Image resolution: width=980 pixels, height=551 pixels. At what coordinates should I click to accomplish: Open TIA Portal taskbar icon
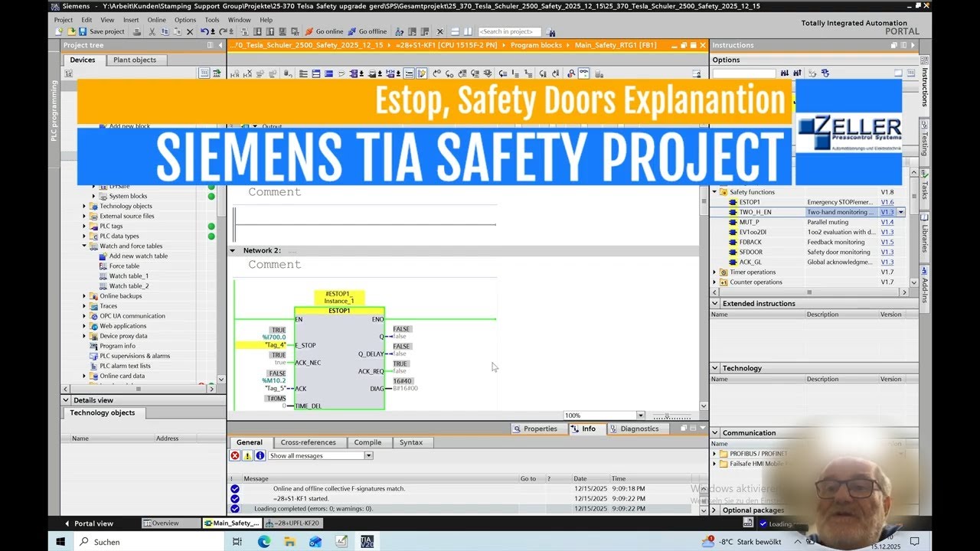367,541
